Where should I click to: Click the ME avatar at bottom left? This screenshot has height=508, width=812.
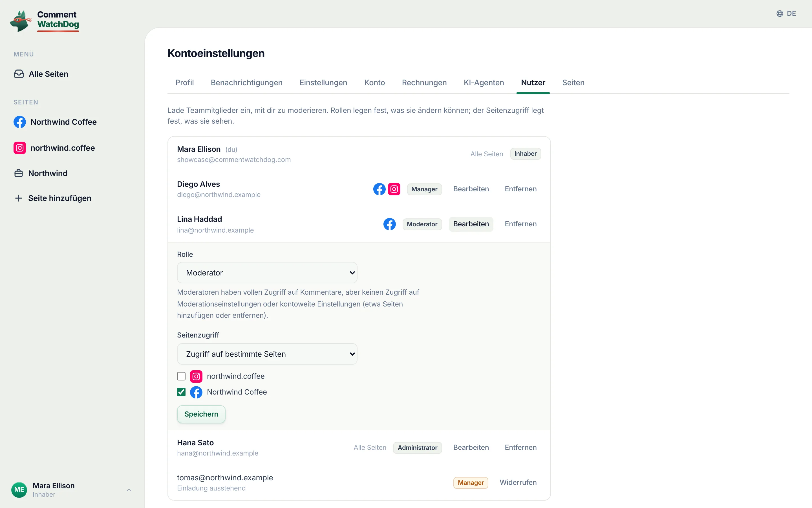[19, 490]
